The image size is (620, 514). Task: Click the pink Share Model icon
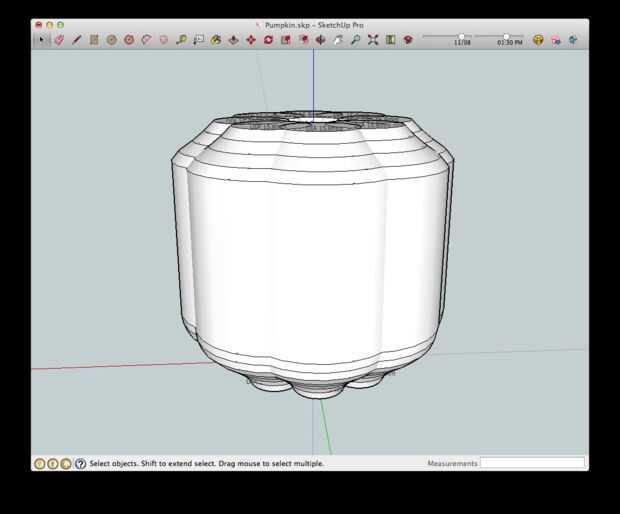click(556, 40)
